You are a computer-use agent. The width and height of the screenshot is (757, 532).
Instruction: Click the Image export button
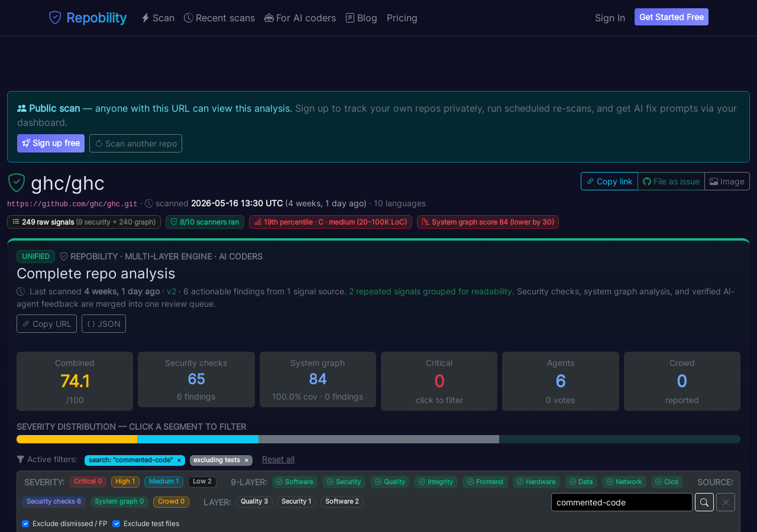(x=727, y=181)
